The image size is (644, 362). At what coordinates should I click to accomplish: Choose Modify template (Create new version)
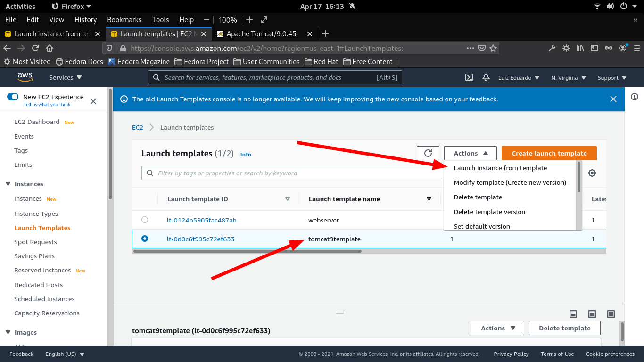click(510, 182)
